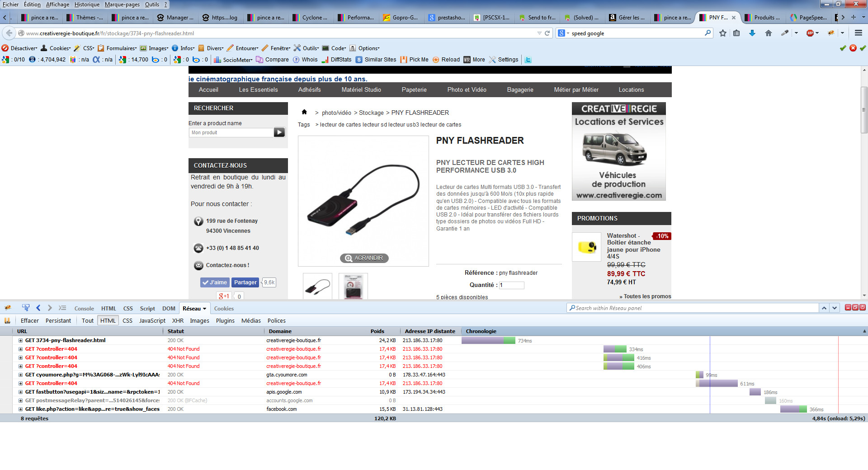Open Firebug command line popup icon

click(x=62, y=308)
